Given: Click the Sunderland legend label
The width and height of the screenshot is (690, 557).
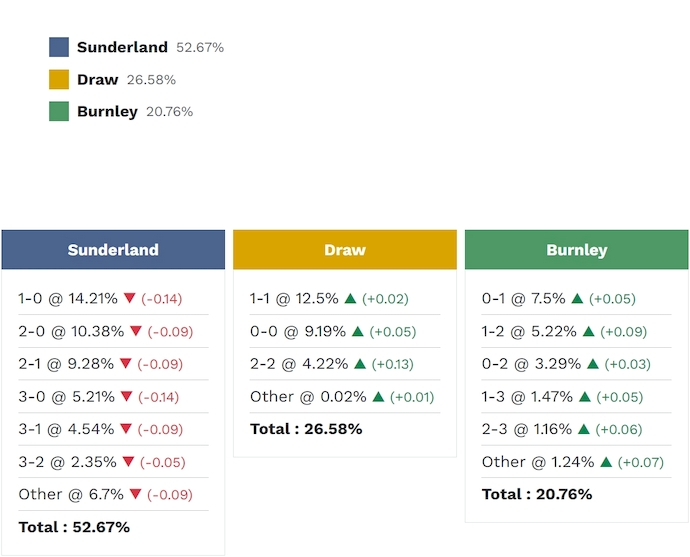Looking at the screenshot, I should click(x=124, y=47).
